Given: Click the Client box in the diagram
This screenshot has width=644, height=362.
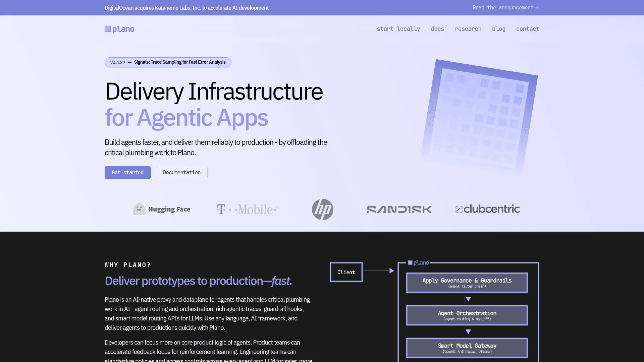Looking at the screenshot, I should (x=346, y=272).
